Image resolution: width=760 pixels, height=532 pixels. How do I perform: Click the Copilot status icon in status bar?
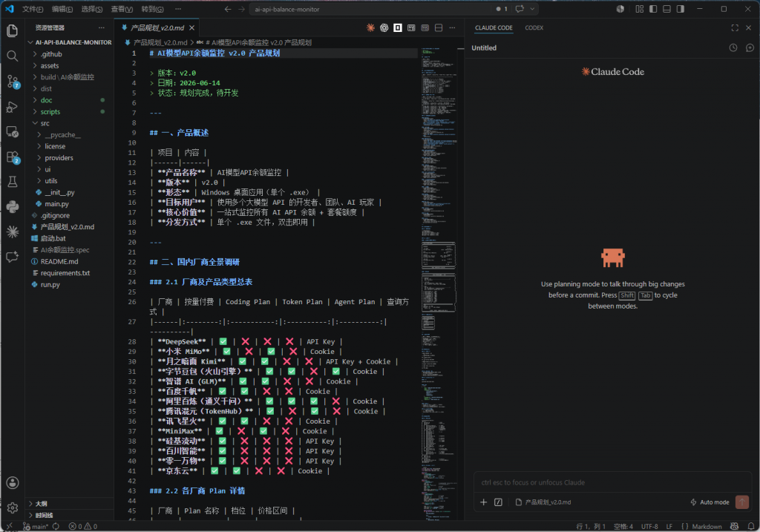734,526
